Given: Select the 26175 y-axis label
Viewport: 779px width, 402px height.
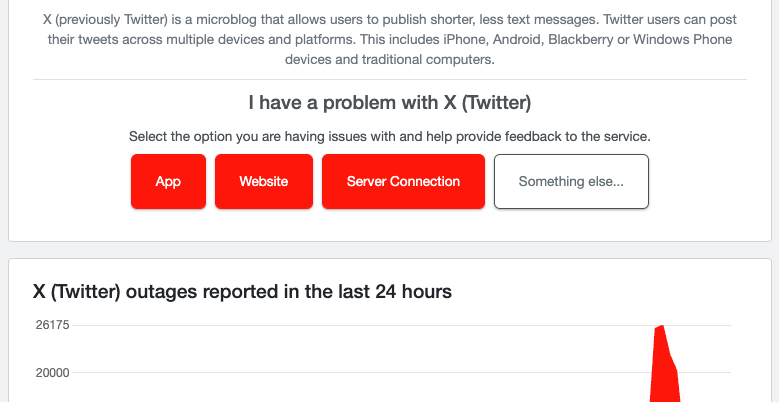Looking at the screenshot, I should pos(52,325).
